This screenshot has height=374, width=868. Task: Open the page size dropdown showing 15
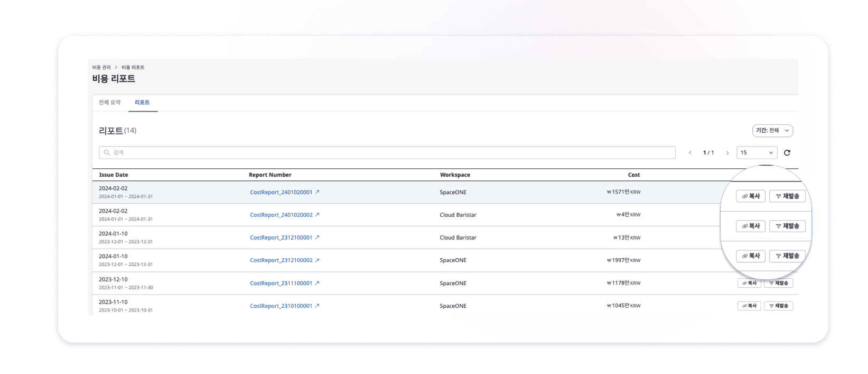click(757, 153)
